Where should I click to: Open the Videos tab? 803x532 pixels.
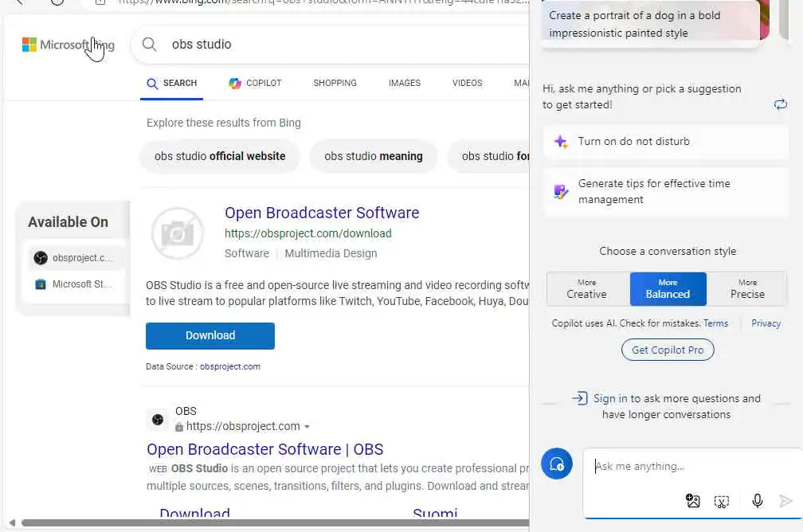tap(467, 83)
